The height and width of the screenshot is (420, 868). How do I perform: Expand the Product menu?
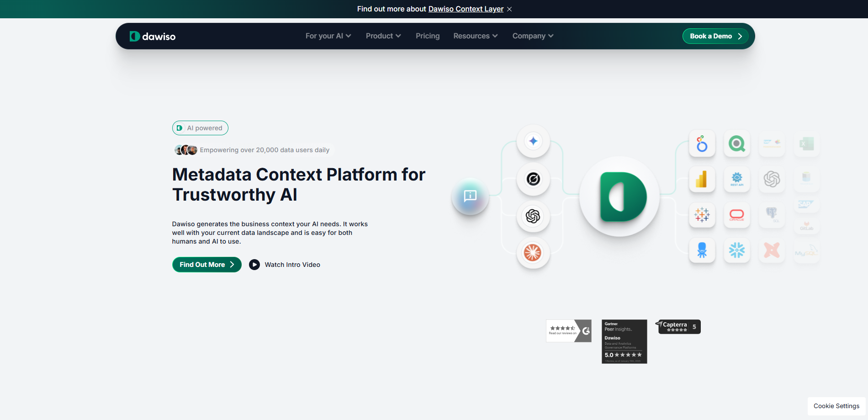(383, 36)
